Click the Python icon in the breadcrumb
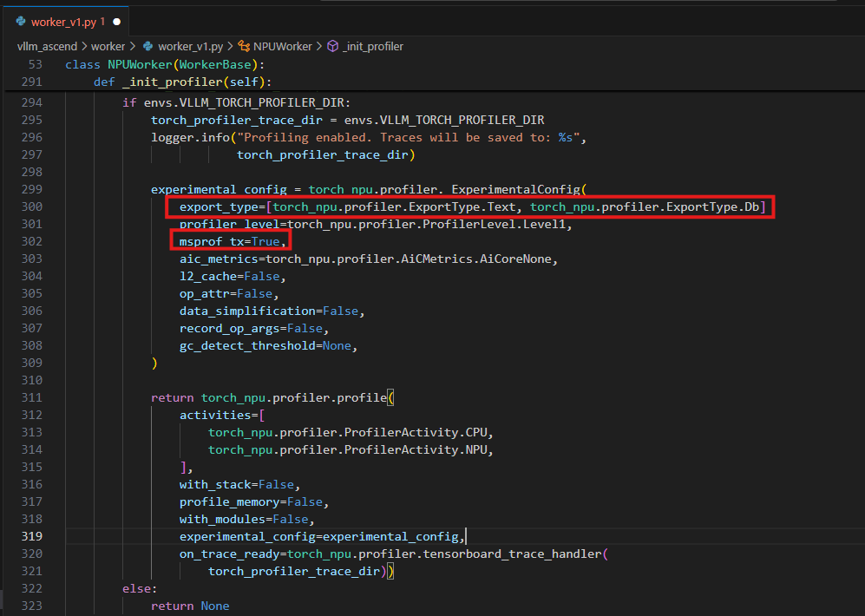Image resolution: width=865 pixels, height=616 pixels. pyautogui.click(x=147, y=47)
